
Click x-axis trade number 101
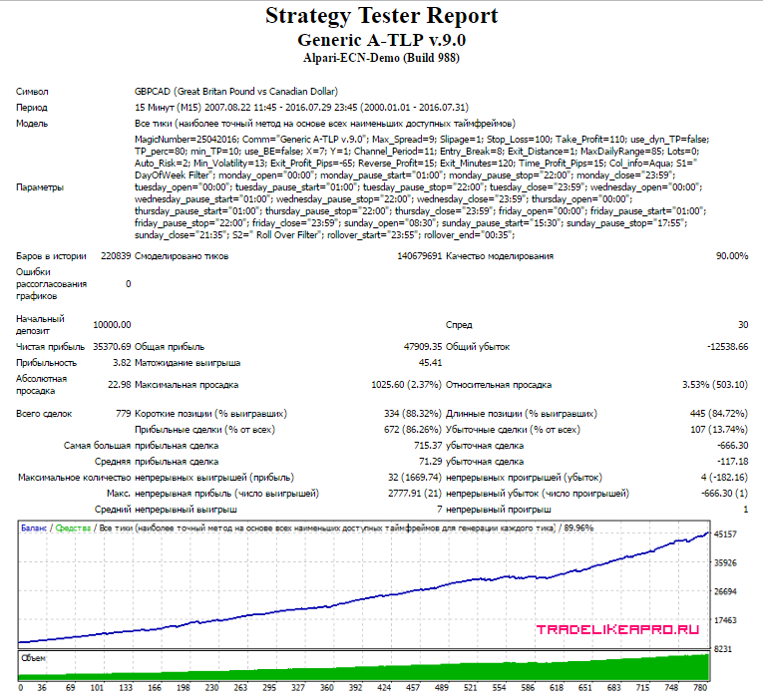97,688
